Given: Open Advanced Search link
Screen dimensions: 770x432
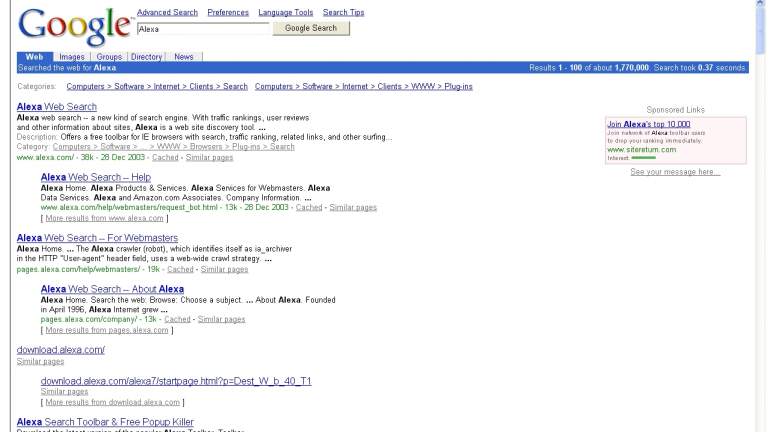Looking at the screenshot, I should pyautogui.click(x=167, y=12).
